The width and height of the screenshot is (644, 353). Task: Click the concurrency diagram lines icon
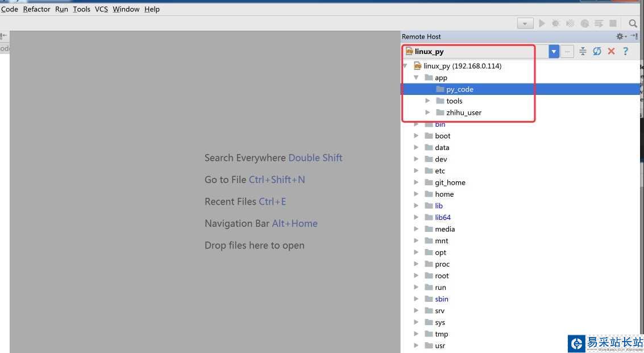pyautogui.click(x=599, y=23)
